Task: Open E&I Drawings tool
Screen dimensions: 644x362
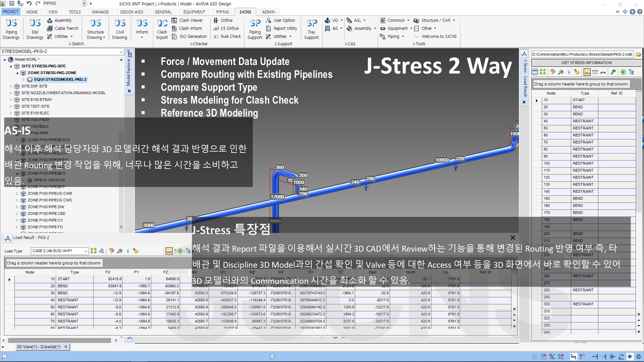Action: click(x=35, y=29)
